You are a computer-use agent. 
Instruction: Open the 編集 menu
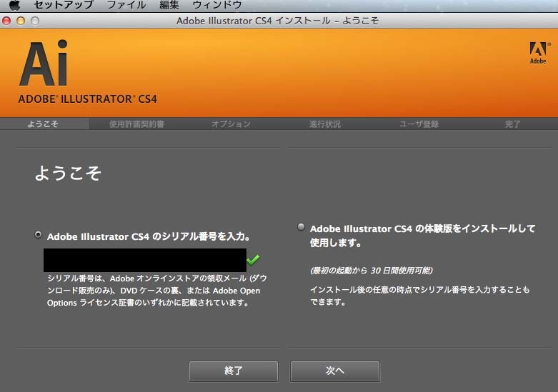[169, 5]
